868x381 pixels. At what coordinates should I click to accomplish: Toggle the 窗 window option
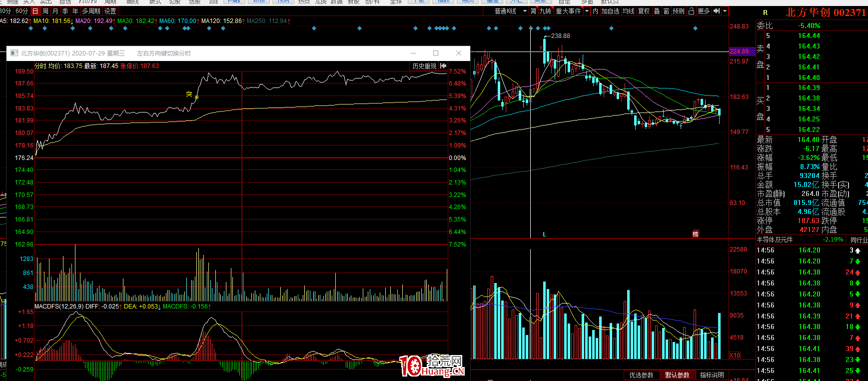[667, 11]
